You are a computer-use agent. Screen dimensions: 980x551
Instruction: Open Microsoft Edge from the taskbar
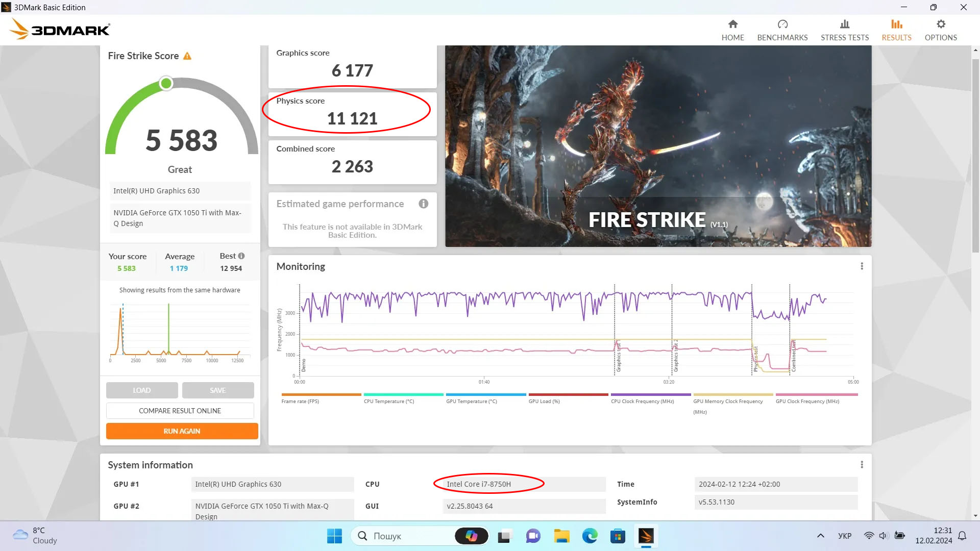[590, 536]
